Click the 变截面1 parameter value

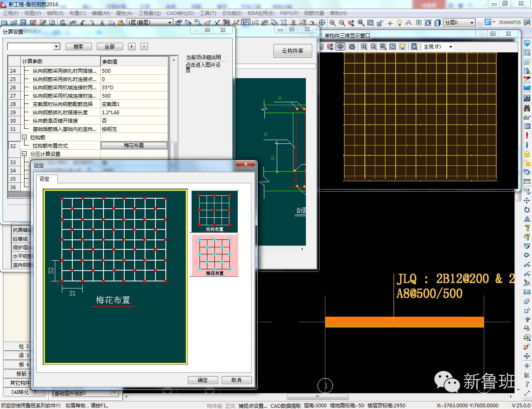pyautogui.click(x=134, y=104)
